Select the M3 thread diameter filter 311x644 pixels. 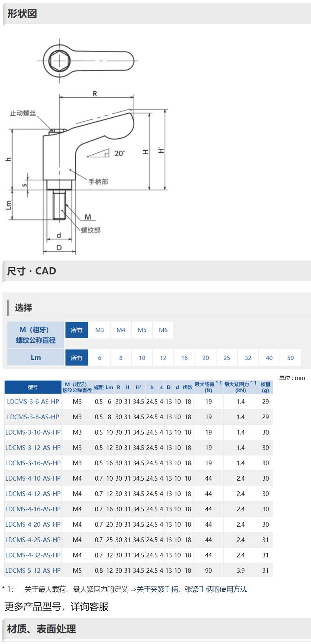point(100,330)
